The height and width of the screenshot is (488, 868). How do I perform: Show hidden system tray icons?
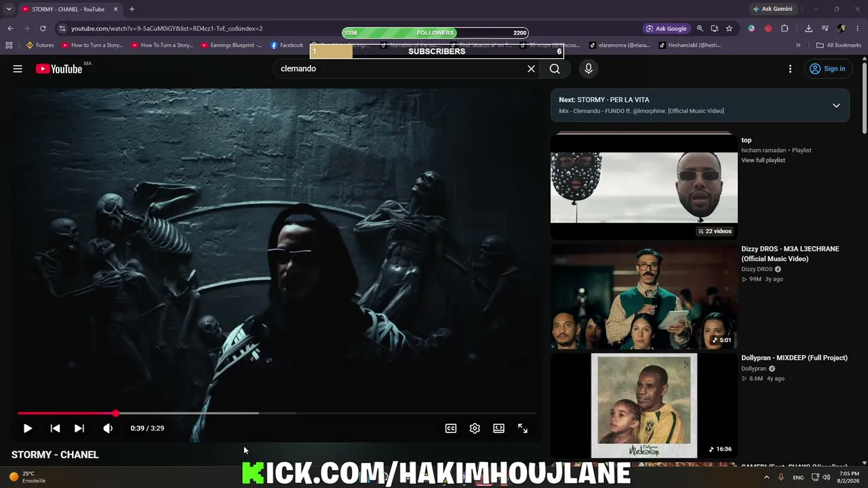click(x=767, y=477)
